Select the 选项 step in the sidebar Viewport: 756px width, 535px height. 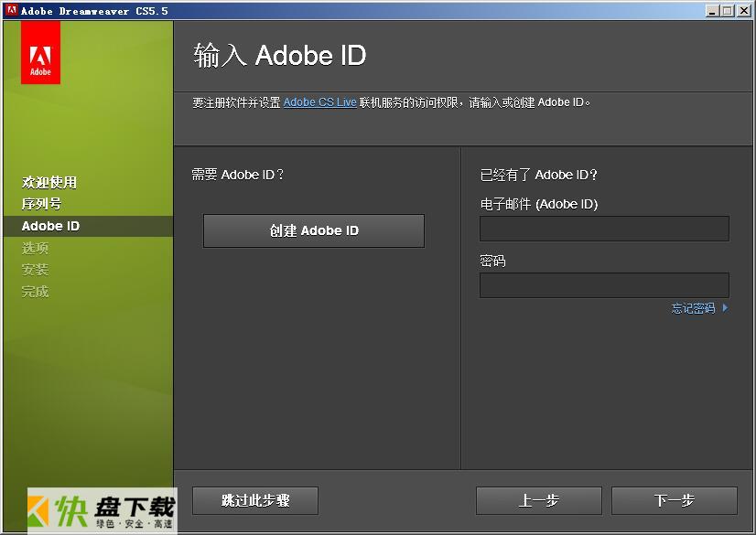35,248
